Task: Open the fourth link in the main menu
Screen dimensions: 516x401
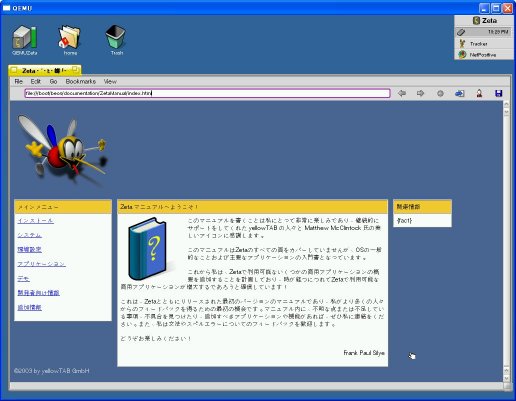Action: coord(41,264)
